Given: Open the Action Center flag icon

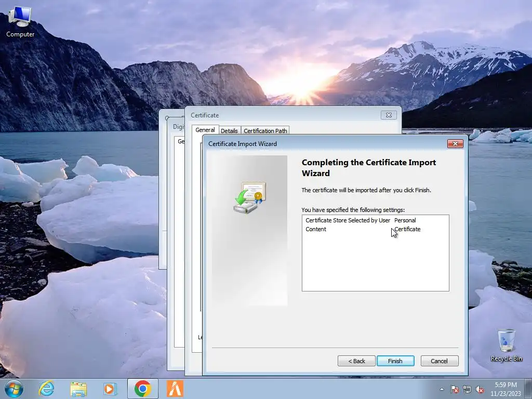Looking at the screenshot, I should (454, 389).
